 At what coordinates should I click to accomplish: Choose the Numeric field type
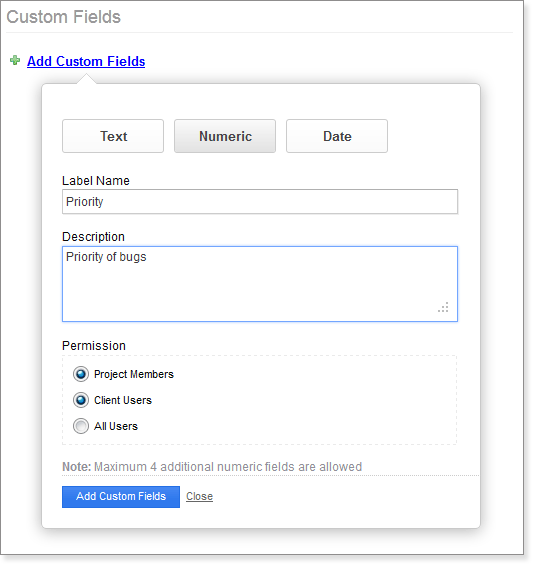coord(225,136)
